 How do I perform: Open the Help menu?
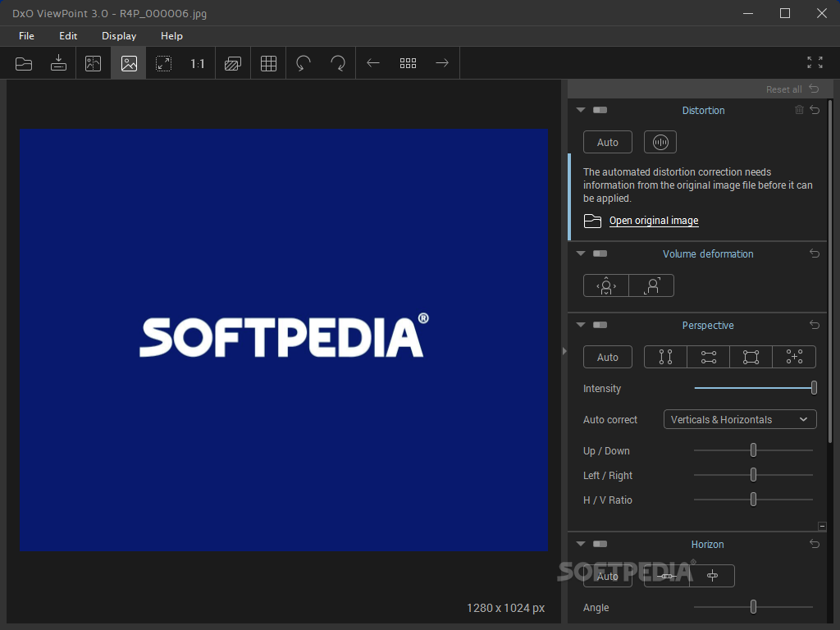tap(171, 36)
